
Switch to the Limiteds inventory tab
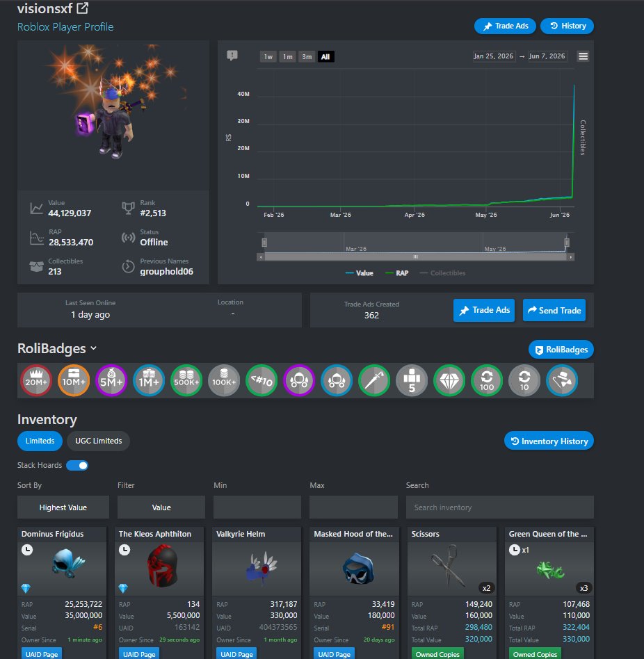40,441
